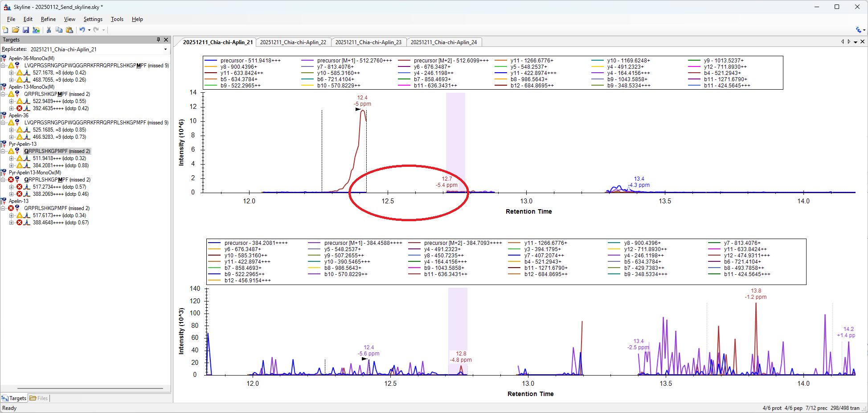Click the 12.4 peak label in top chromatogram
This screenshot has height=413, width=868.
click(x=362, y=98)
